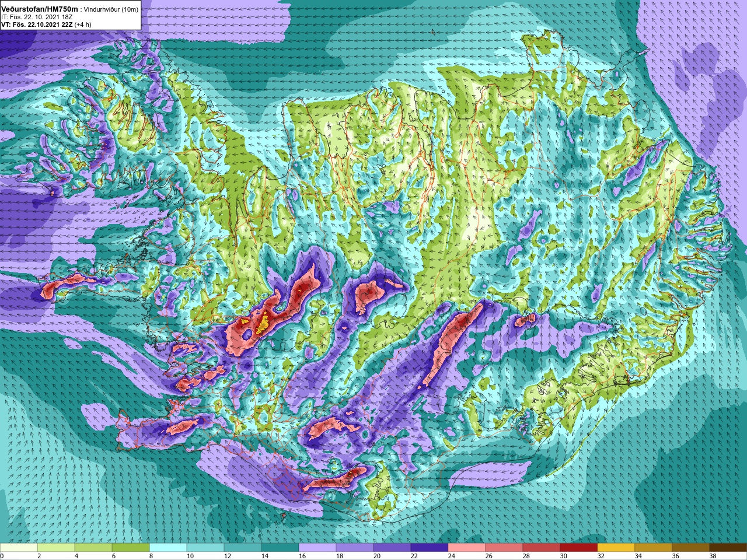Choose the legend swatch between 8 and 10
747x560 pixels.
pyautogui.click(x=168, y=547)
